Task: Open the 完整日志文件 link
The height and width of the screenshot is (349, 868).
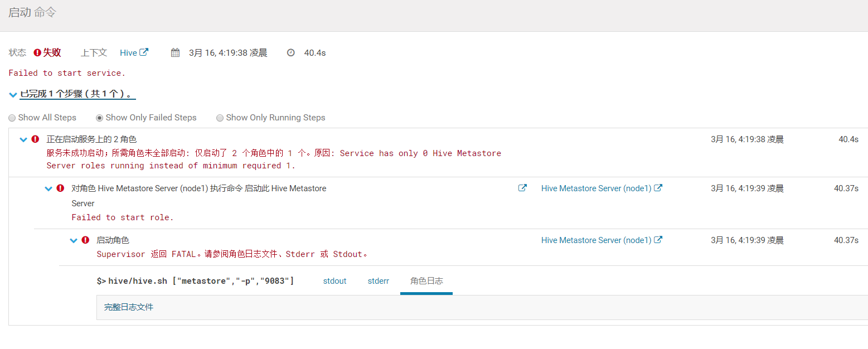Action: [129, 307]
